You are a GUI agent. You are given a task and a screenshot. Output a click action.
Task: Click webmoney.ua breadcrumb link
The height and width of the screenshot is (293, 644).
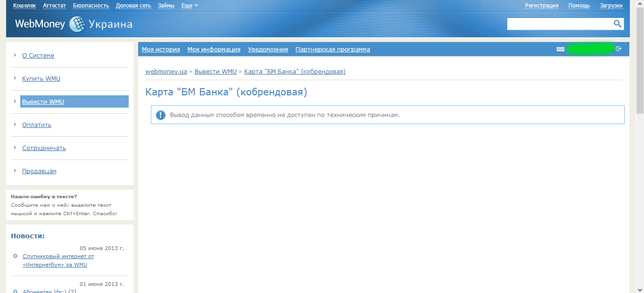[166, 71]
